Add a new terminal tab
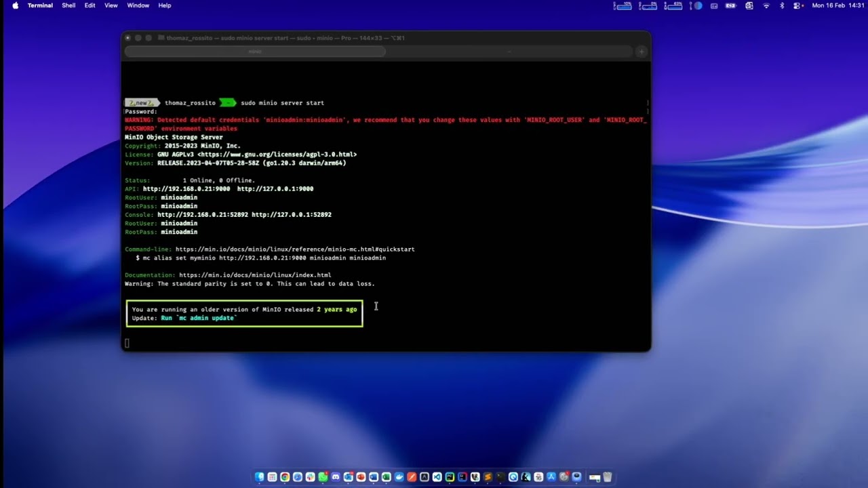This screenshot has height=488, width=868. (642, 52)
